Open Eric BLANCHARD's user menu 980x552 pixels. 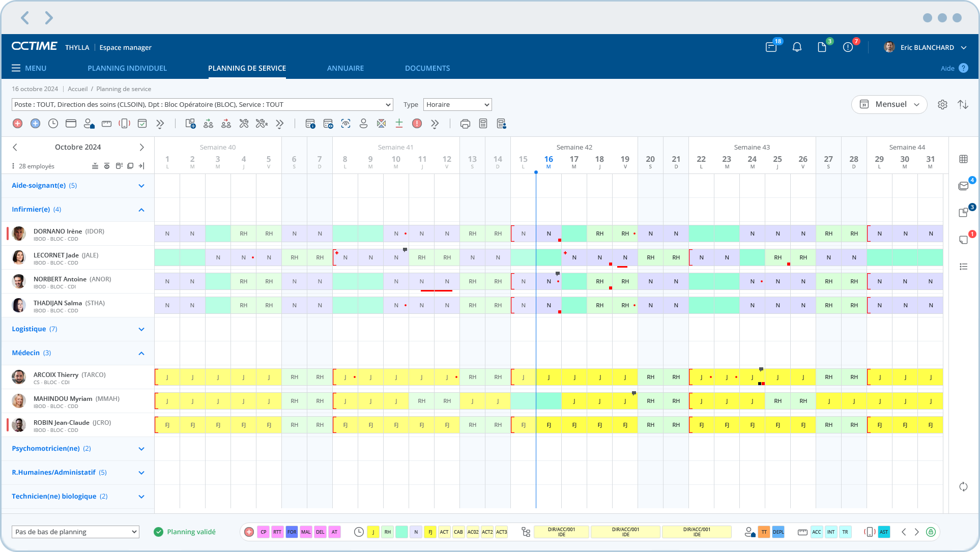(927, 47)
